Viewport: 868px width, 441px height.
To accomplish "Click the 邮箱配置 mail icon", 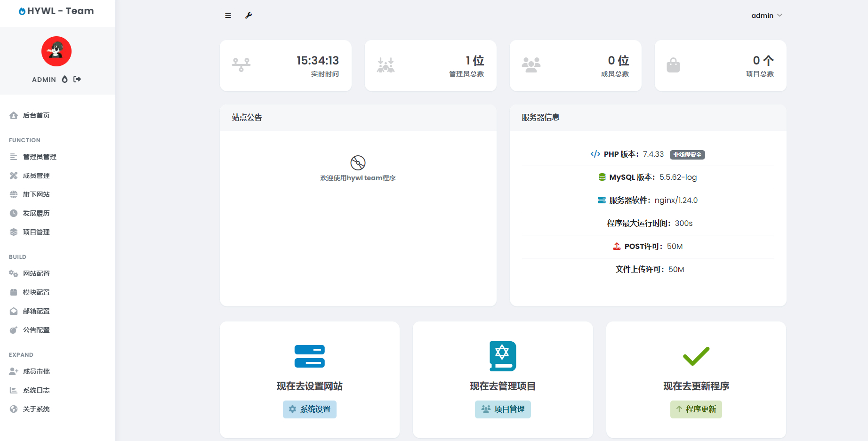I will point(13,311).
